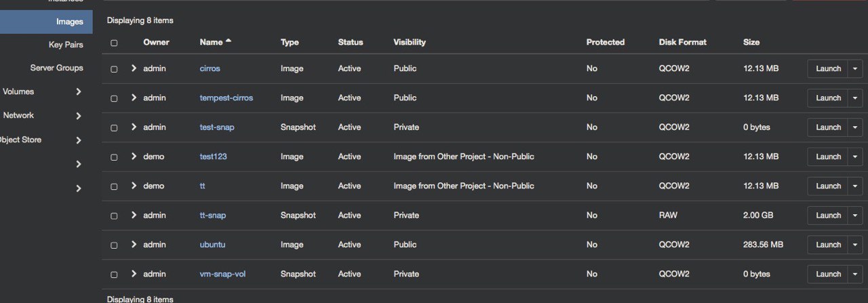868x303 pixels.
Task: Open actions dropdown arrow for test-snap
Action: [854, 127]
